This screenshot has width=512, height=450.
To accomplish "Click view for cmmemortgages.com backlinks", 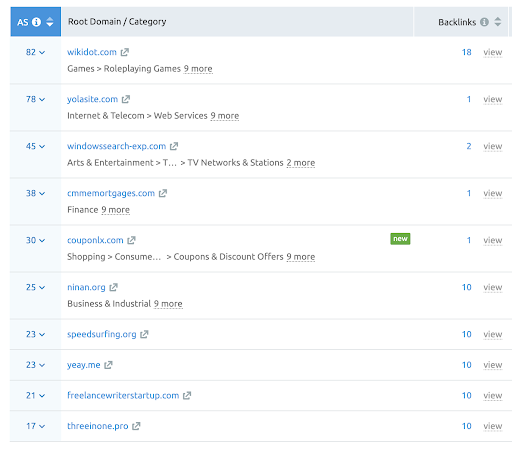I will [x=493, y=193].
